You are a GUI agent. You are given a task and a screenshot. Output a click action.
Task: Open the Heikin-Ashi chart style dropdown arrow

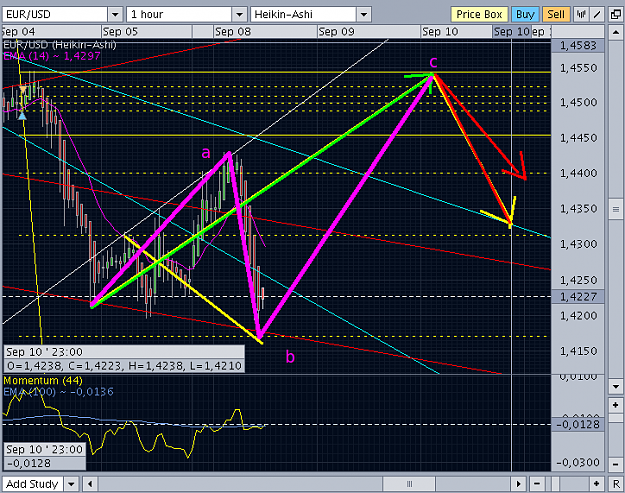click(364, 15)
